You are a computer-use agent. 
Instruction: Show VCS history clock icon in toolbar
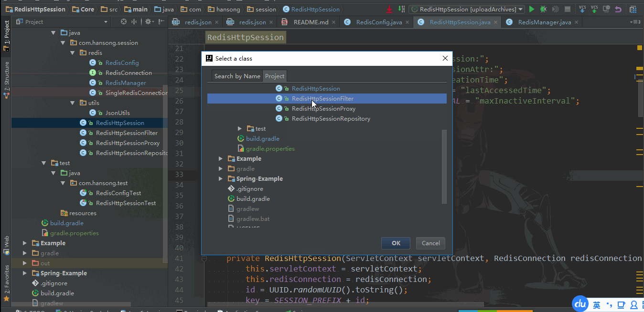[606, 9]
